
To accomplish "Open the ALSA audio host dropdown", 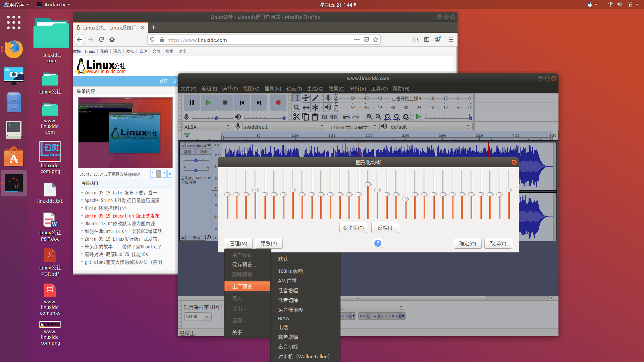I will tap(207, 127).
